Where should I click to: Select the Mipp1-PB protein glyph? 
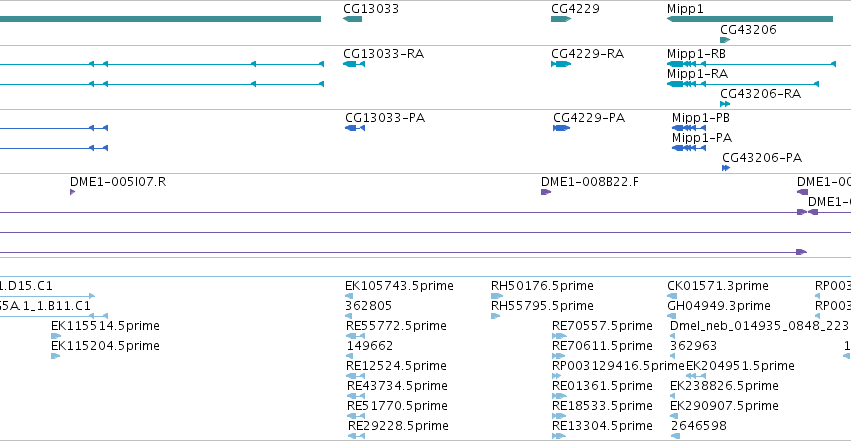[689, 128]
